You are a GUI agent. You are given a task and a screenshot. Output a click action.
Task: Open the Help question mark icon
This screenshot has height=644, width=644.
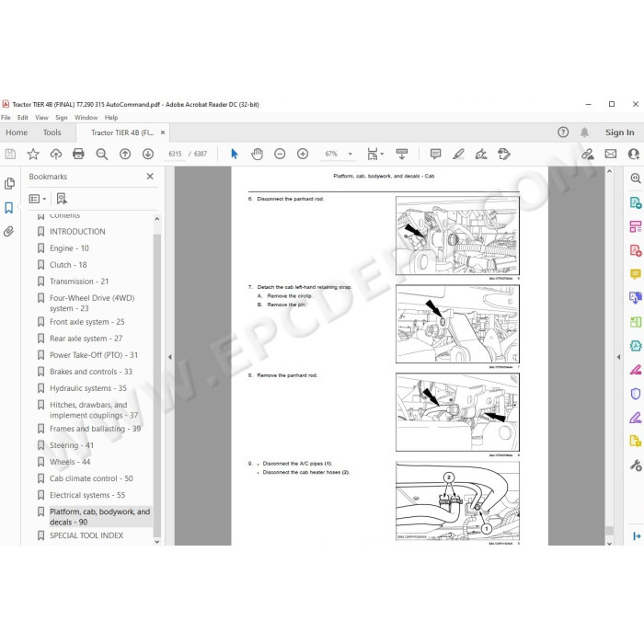(563, 132)
